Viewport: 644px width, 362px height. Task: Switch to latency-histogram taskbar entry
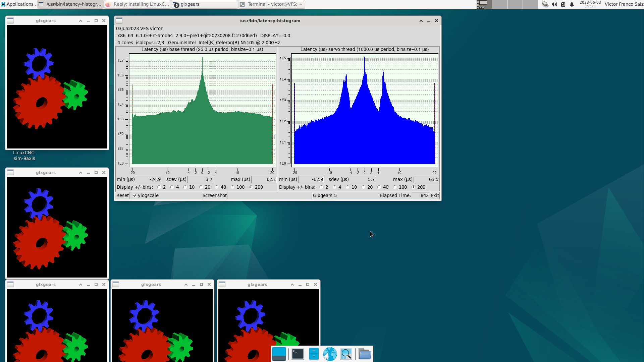coord(70,4)
